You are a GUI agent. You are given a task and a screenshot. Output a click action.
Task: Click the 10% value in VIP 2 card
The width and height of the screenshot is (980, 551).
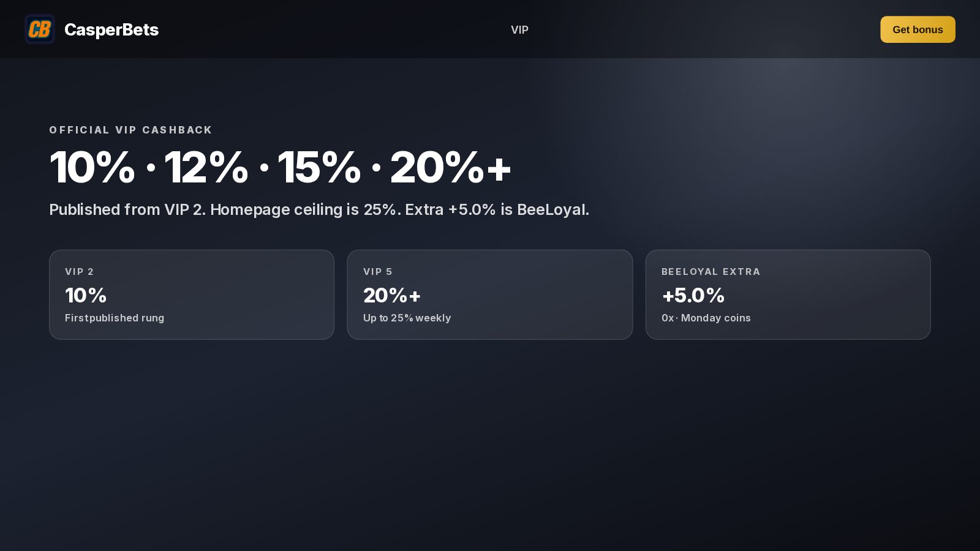click(x=86, y=295)
